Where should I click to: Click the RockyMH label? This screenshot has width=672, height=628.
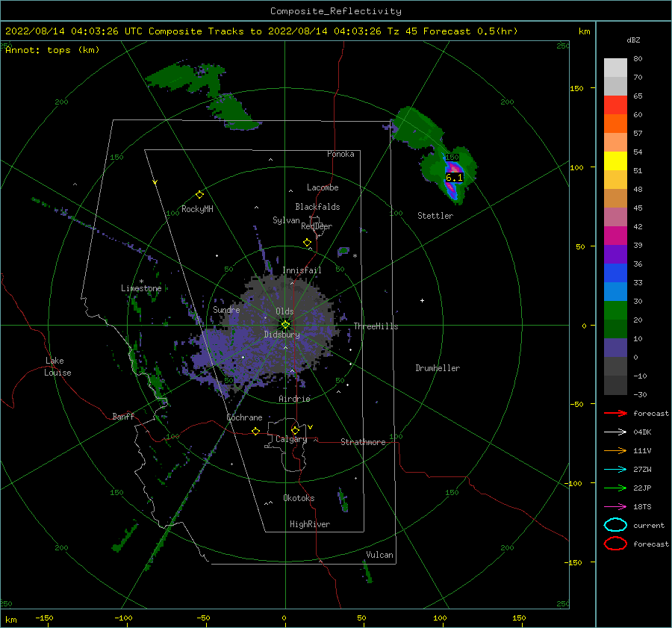197,209
